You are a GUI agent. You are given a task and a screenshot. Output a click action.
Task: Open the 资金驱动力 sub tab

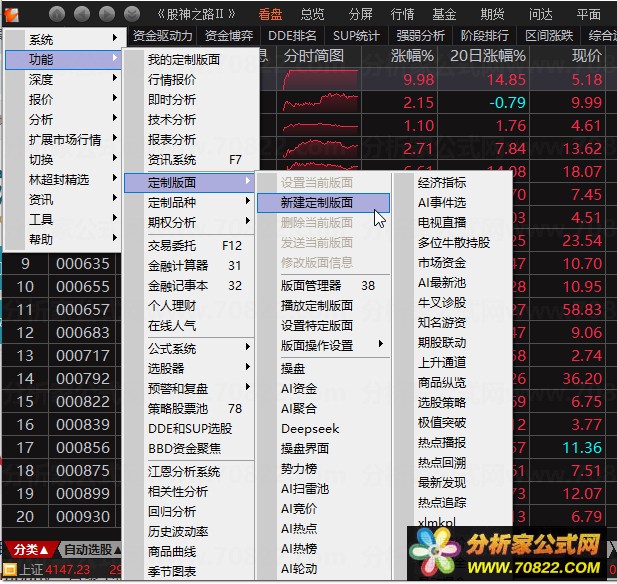coord(163,36)
